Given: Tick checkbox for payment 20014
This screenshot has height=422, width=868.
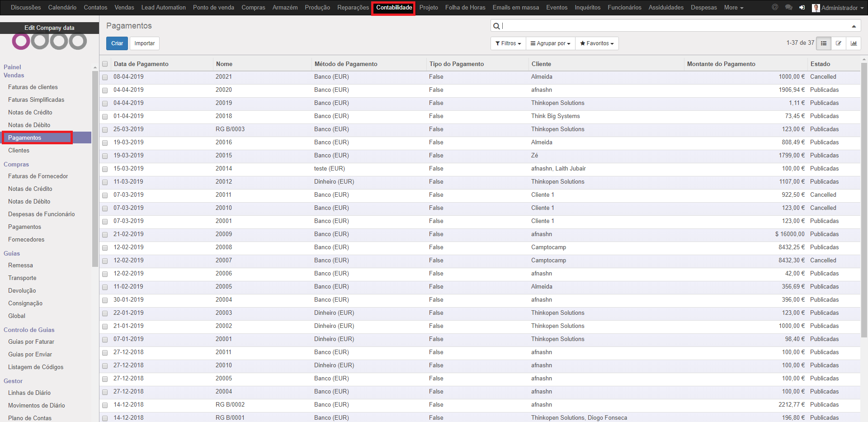Looking at the screenshot, I should coord(105,169).
